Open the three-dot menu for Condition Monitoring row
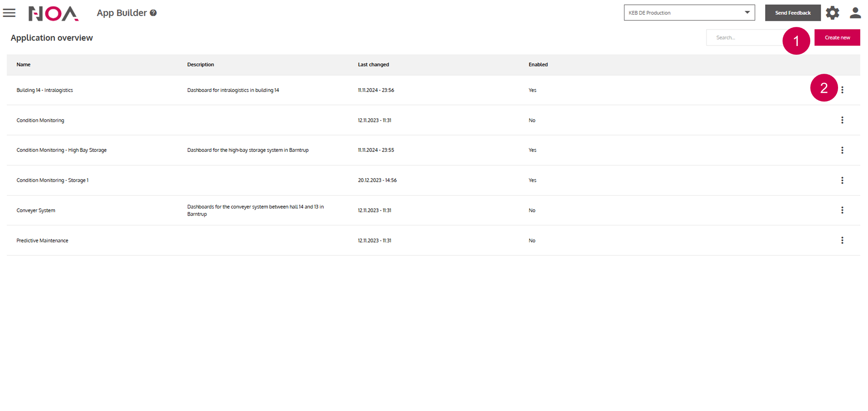 842,120
